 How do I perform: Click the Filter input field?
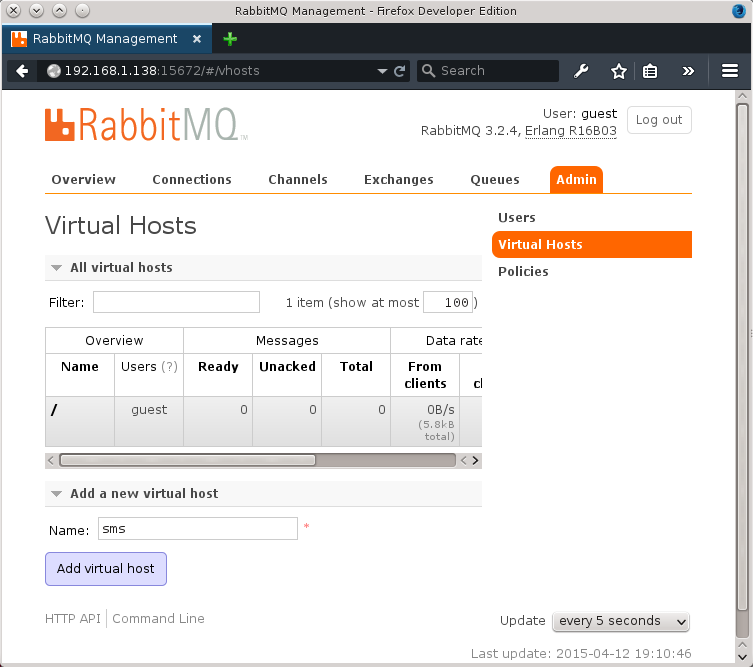tap(176, 302)
